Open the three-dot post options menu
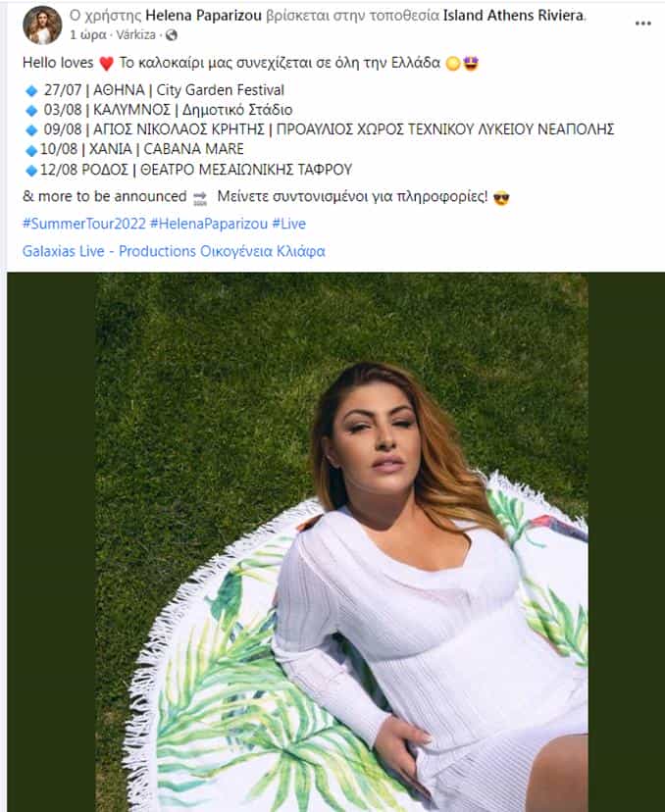 tap(642, 24)
